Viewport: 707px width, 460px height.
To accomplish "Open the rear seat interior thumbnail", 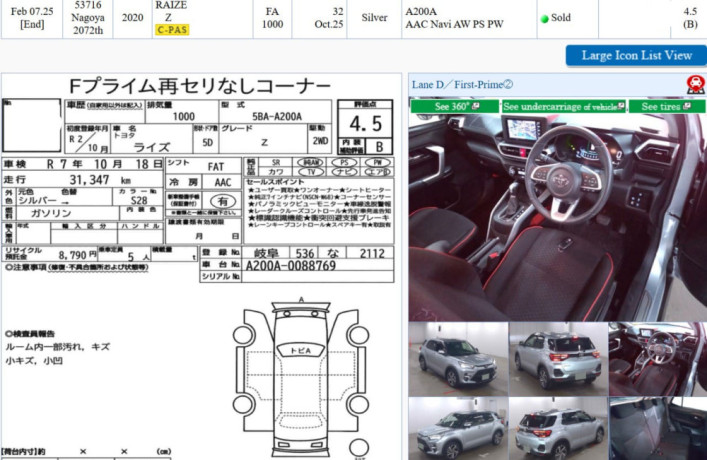I will click(x=658, y=429).
